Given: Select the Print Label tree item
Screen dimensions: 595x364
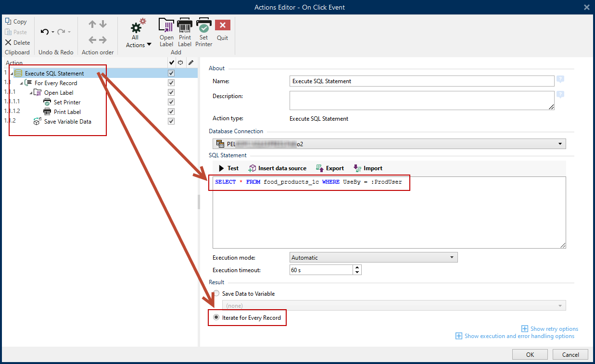Looking at the screenshot, I should 67,112.
